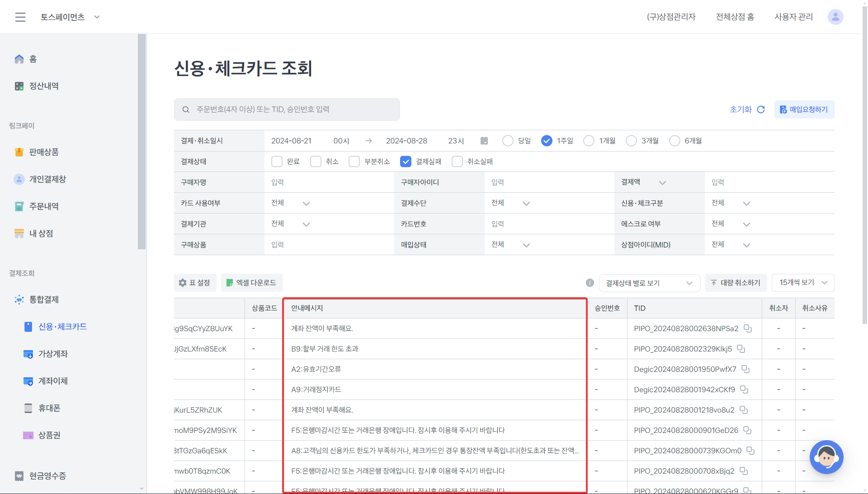The image size is (868, 494).
Task: Focus the 주문번호 search input field
Action: (x=294, y=109)
